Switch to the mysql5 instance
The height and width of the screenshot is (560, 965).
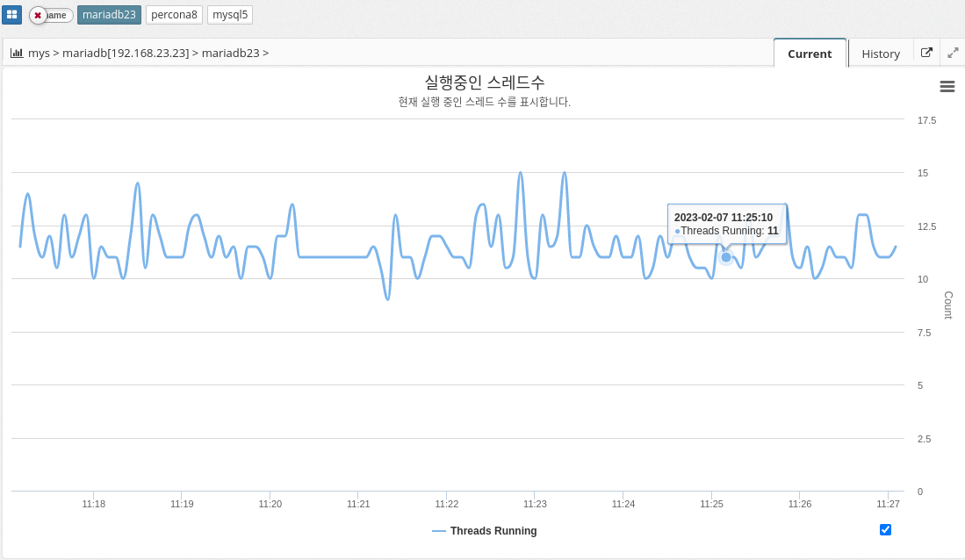[230, 15]
